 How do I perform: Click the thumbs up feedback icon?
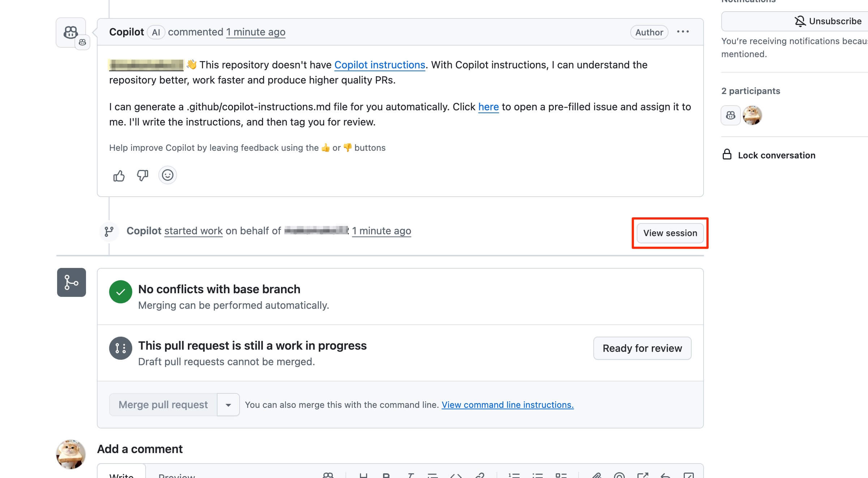[119, 176]
